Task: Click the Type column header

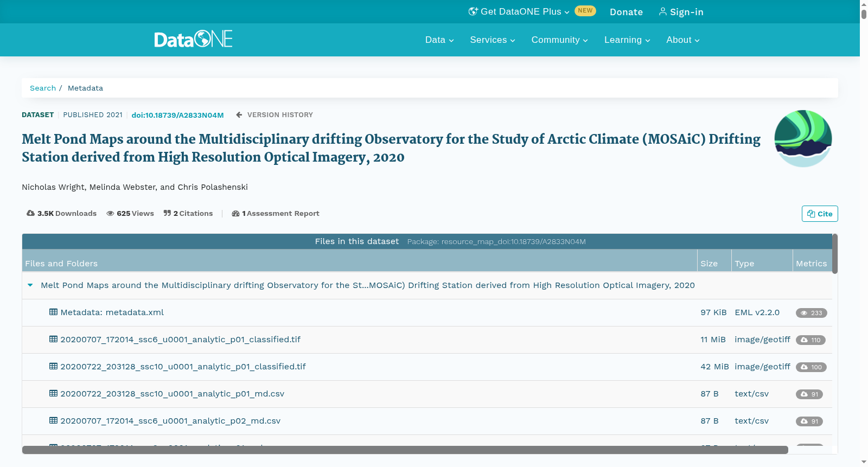Action: [x=762, y=261]
